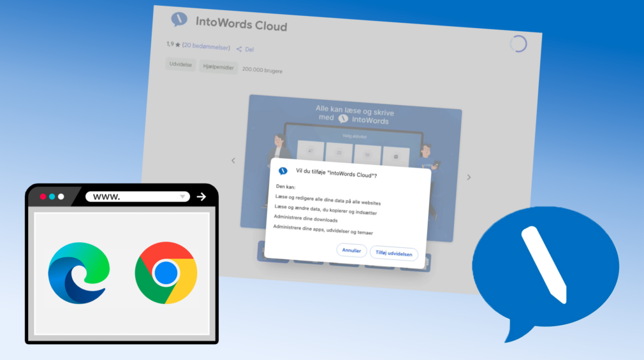Screen dimensions: 644x360
Task: Click the teal dot in browser illustration
Action: coord(52,197)
